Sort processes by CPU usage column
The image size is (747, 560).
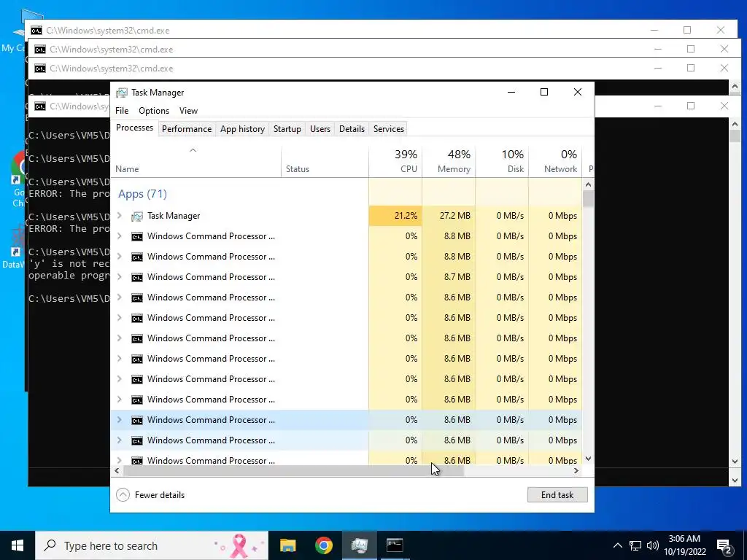coord(395,161)
